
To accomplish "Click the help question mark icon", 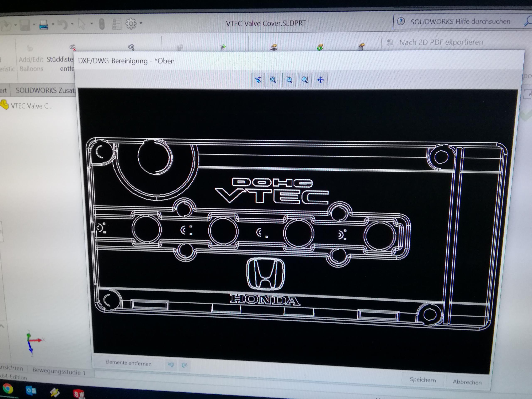I will click(x=401, y=21).
